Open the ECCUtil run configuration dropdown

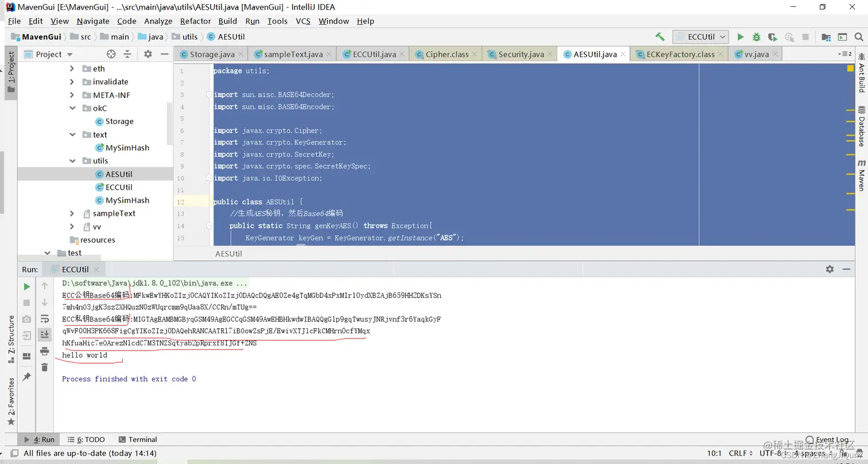pos(700,37)
